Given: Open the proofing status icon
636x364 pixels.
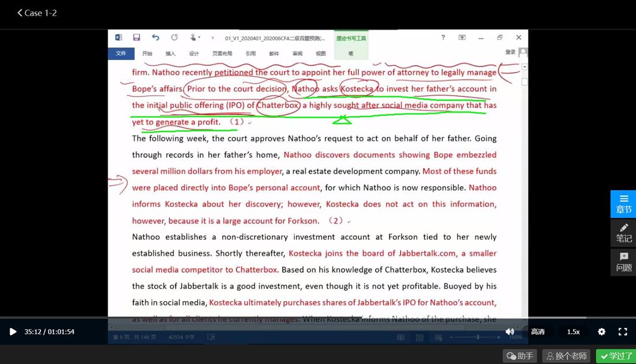Looking at the screenshot, I should click(x=211, y=337).
